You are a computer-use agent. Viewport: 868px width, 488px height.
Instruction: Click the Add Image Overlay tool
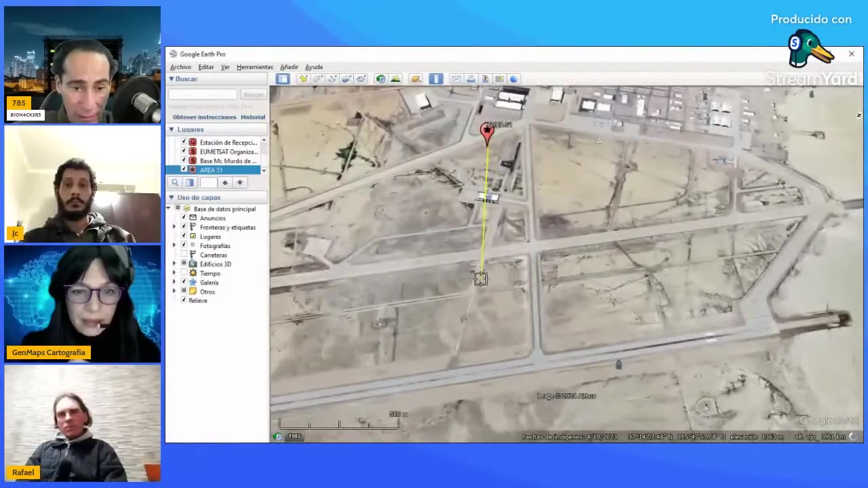[x=347, y=79]
